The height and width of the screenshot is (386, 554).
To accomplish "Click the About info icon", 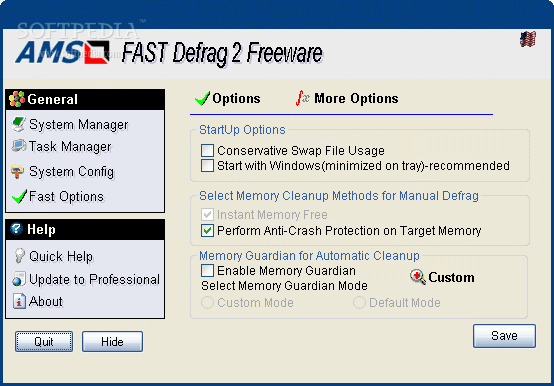I will 19,301.
